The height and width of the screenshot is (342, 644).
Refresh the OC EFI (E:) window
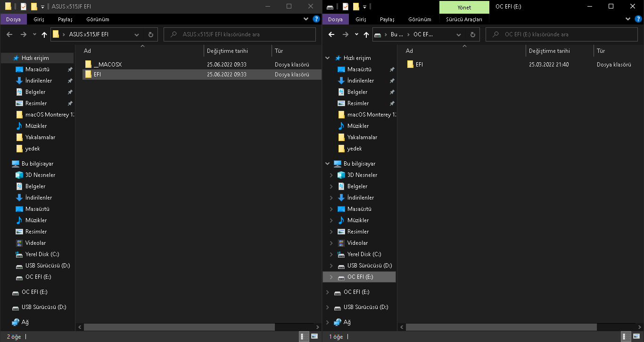pyautogui.click(x=473, y=34)
